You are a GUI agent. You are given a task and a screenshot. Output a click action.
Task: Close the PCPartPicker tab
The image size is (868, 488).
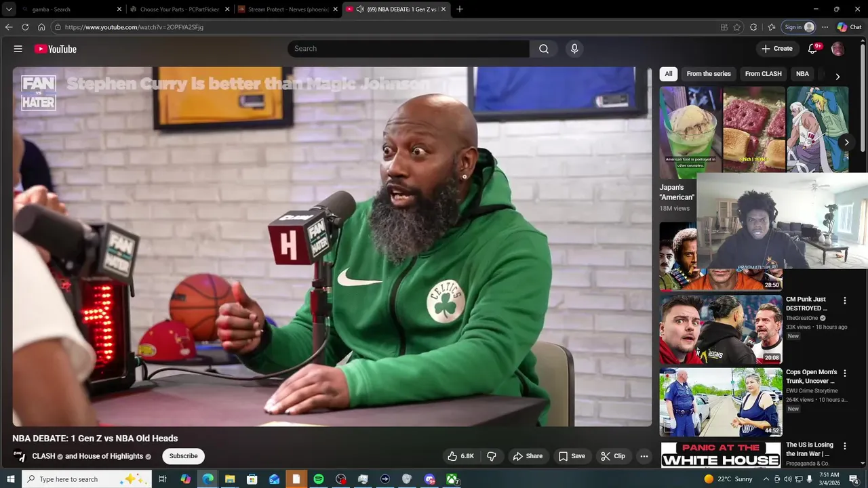[227, 9]
